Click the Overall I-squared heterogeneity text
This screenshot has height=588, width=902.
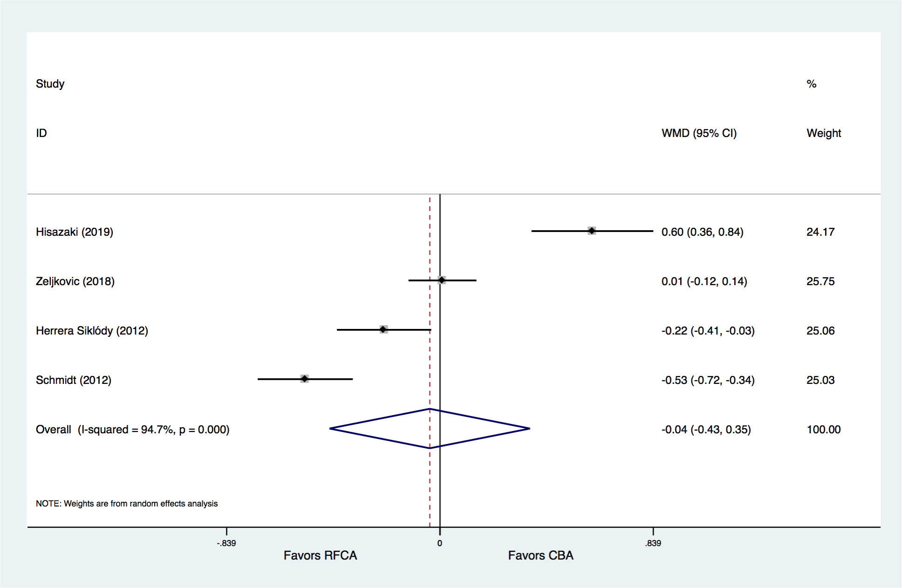[153, 430]
